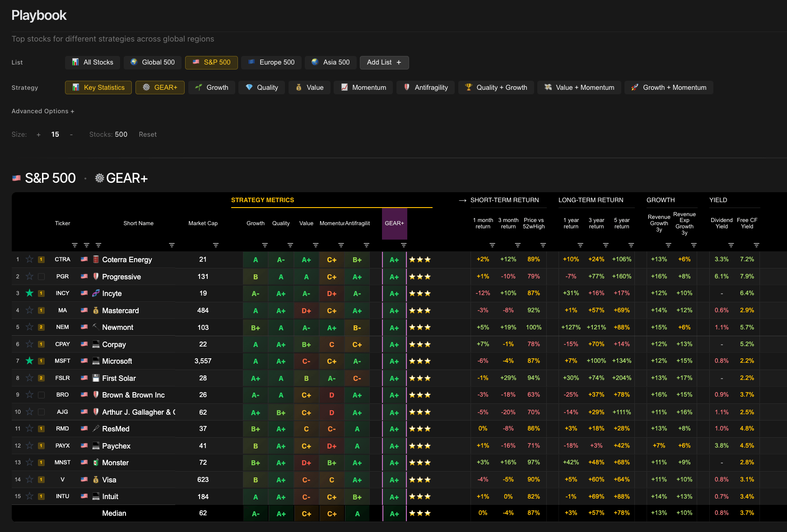Click Reset to restore defaults
The width and height of the screenshot is (787, 532).
[148, 134]
